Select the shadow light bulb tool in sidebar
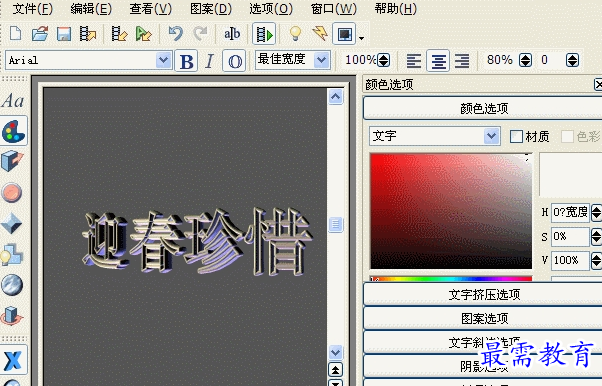Image resolution: width=602 pixels, height=386 pixels. [x=12, y=254]
